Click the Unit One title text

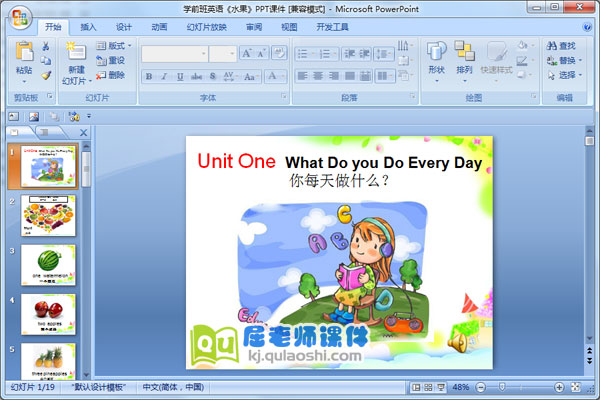(236, 161)
